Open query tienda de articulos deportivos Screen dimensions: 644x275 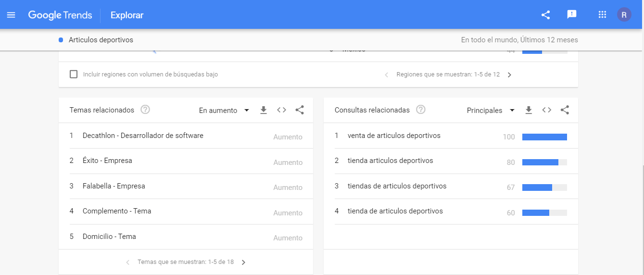[395, 211]
